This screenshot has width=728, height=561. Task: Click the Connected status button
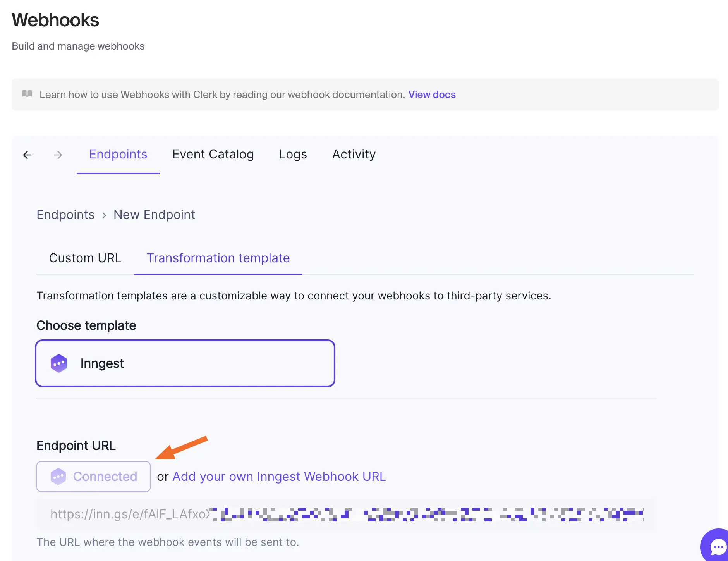[93, 476]
